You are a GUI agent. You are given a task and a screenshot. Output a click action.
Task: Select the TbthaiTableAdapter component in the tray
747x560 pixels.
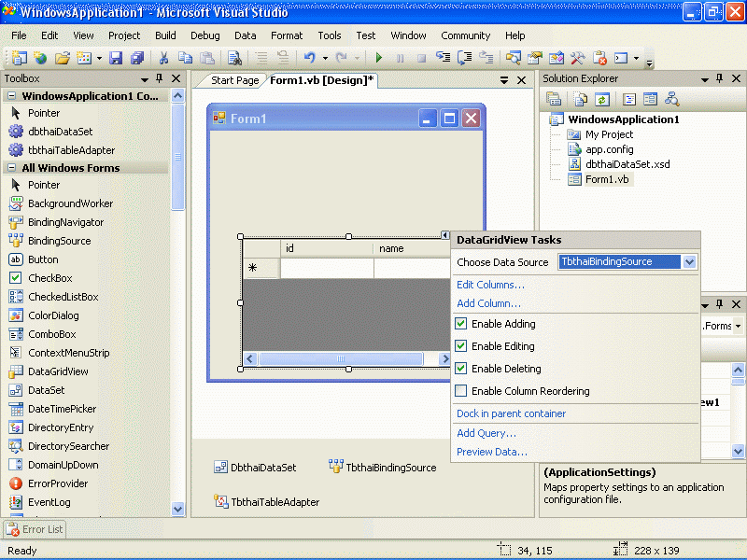pos(266,501)
